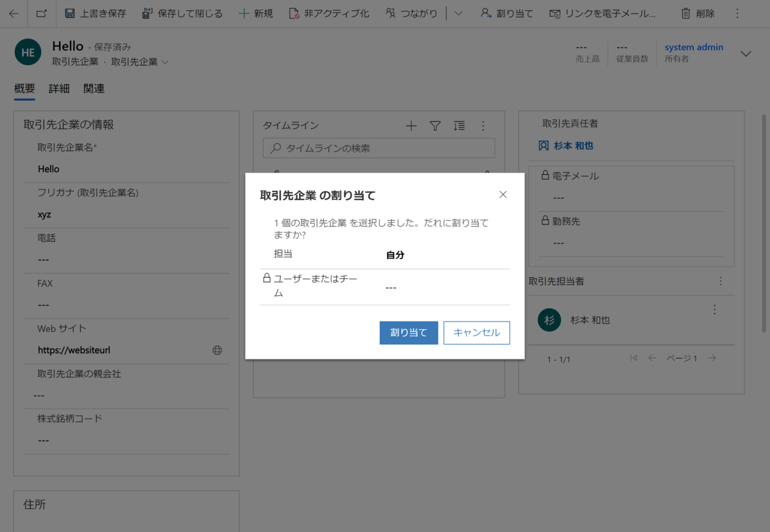Click the タイムラインの検索 search field
Image resolution: width=770 pixels, height=532 pixels.
[x=379, y=148]
